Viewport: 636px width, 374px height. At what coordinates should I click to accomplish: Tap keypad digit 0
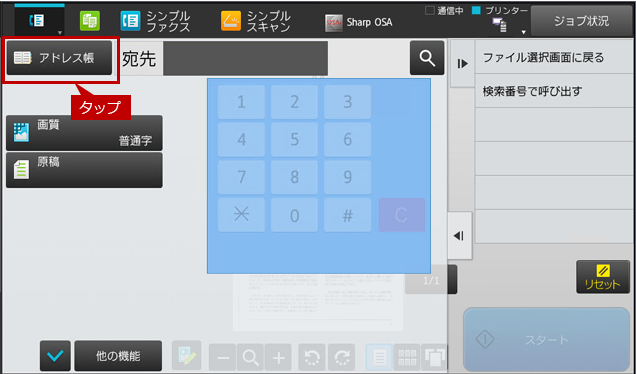[x=294, y=215]
